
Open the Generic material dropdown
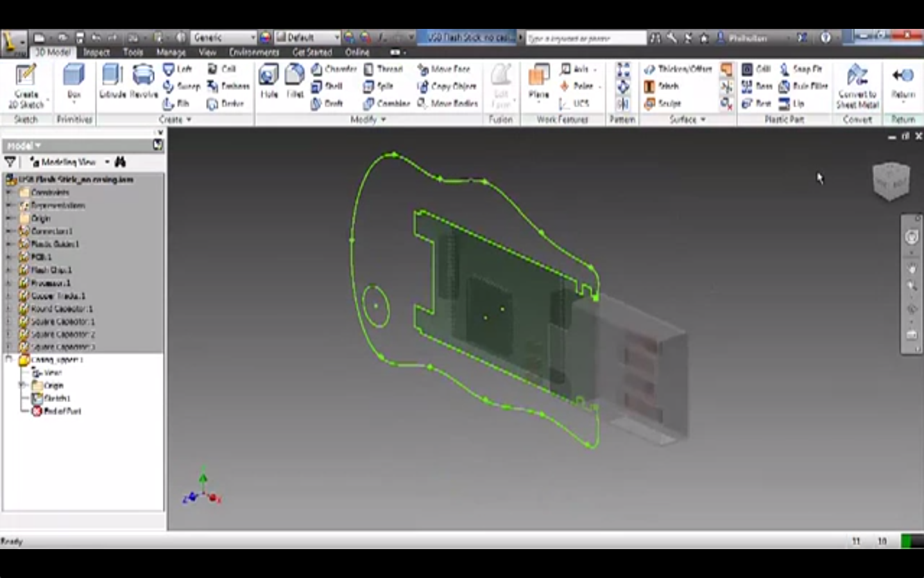click(223, 37)
